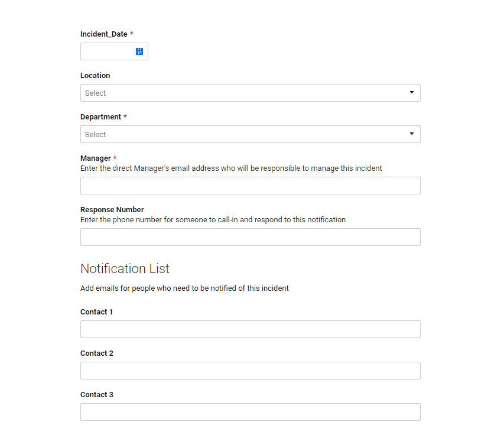The height and width of the screenshot is (438, 504).
Task: Open the Department select dropdown
Action: 242,134
